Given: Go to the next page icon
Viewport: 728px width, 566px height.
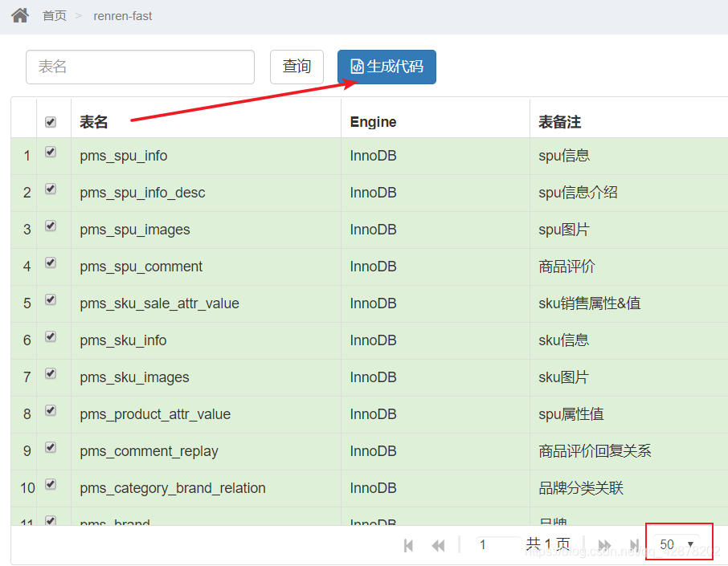Looking at the screenshot, I should click(x=604, y=545).
